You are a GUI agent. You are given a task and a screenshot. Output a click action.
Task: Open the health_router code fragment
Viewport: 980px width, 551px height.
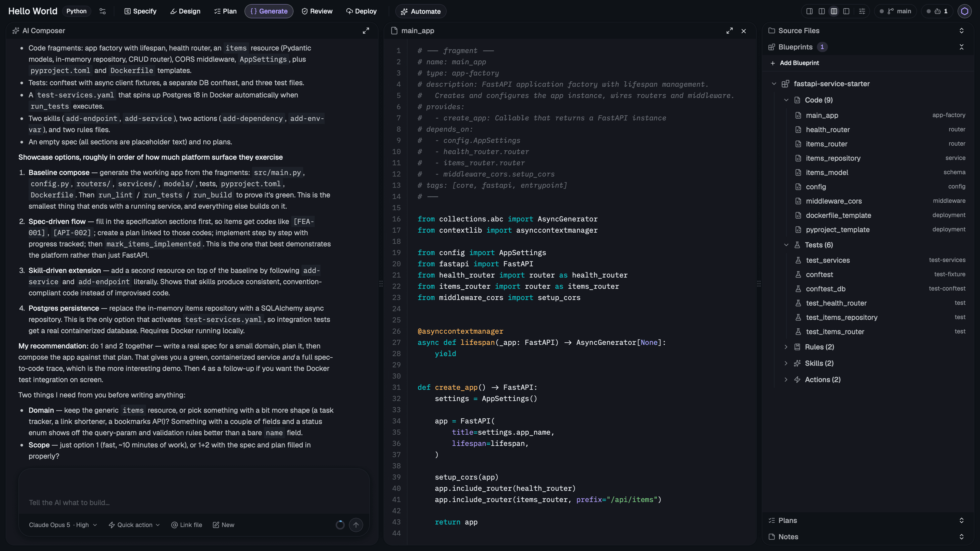click(x=880, y=130)
